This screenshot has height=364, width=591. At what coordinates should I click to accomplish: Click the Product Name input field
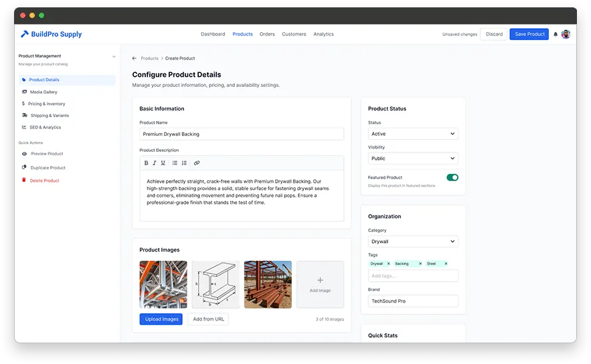pyautogui.click(x=242, y=134)
